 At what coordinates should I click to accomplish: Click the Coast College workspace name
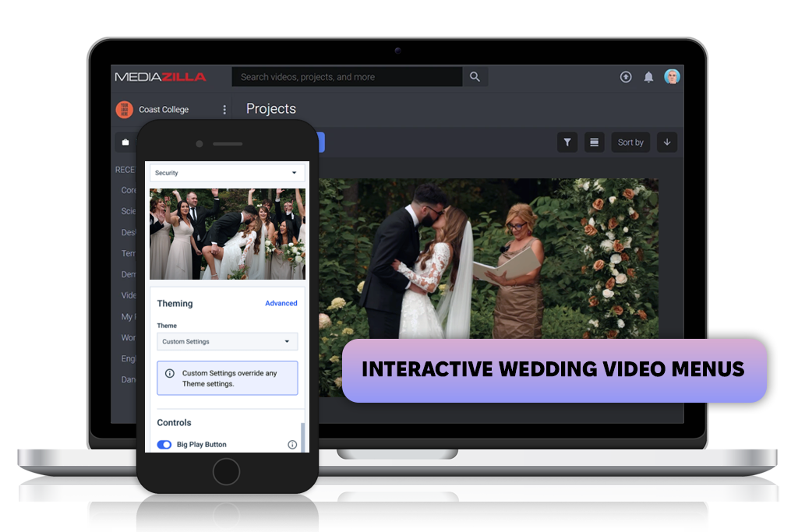point(164,109)
